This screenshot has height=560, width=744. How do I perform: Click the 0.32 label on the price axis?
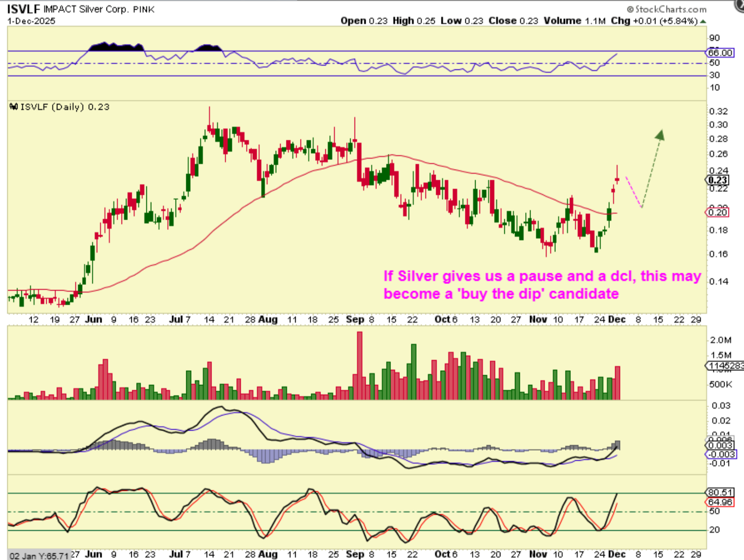pyautogui.click(x=718, y=111)
